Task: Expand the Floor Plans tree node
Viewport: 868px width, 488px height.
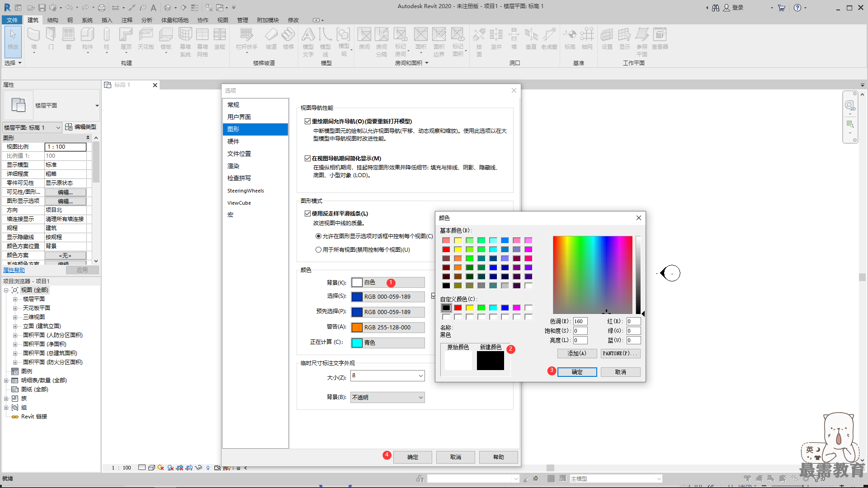Action: click(x=15, y=299)
